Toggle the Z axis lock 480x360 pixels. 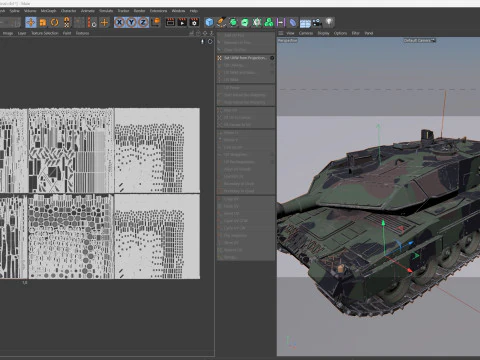click(143, 23)
